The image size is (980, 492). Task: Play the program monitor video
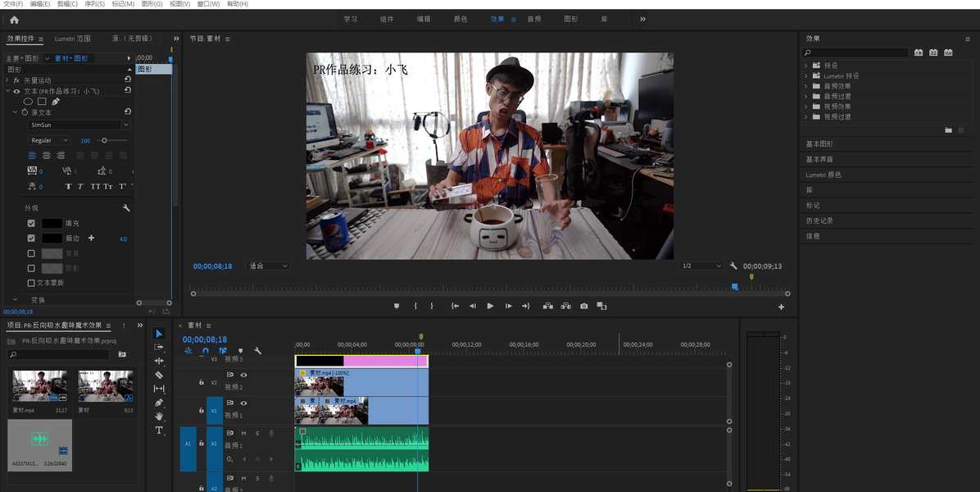point(490,307)
